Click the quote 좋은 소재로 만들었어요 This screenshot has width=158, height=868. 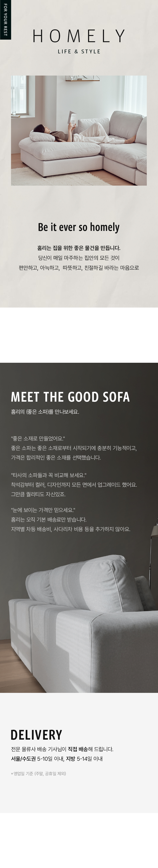pyautogui.click(x=38, y=439)
